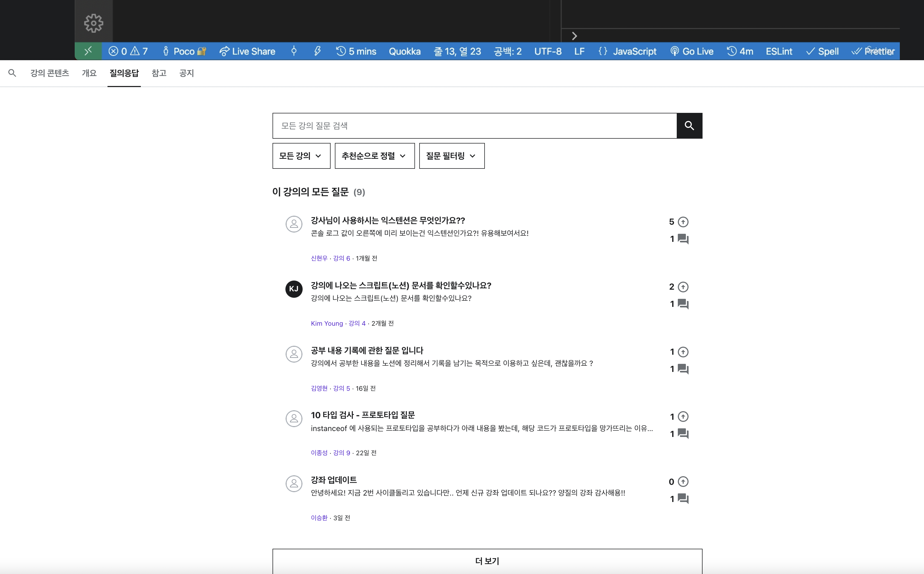Viewport: 924px width, 574px height.
Task: Open replies for the KJ notion script question
Action: click(683, 304)
